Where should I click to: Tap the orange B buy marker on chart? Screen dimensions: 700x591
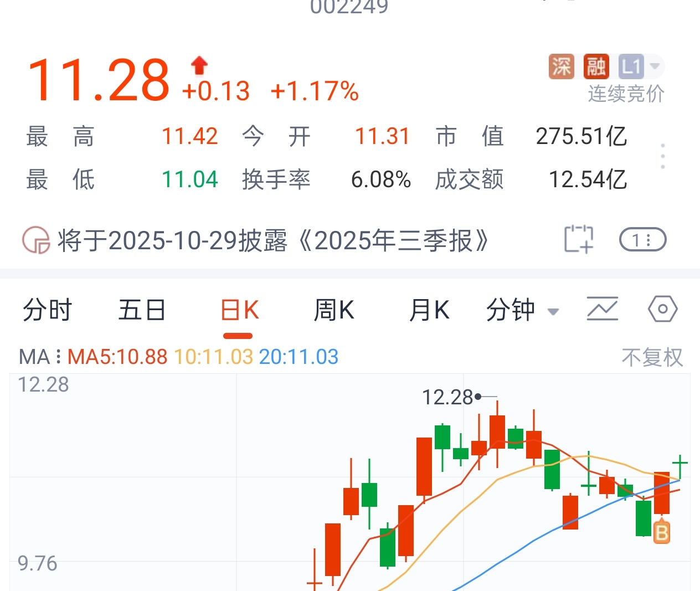click(662, 533)
